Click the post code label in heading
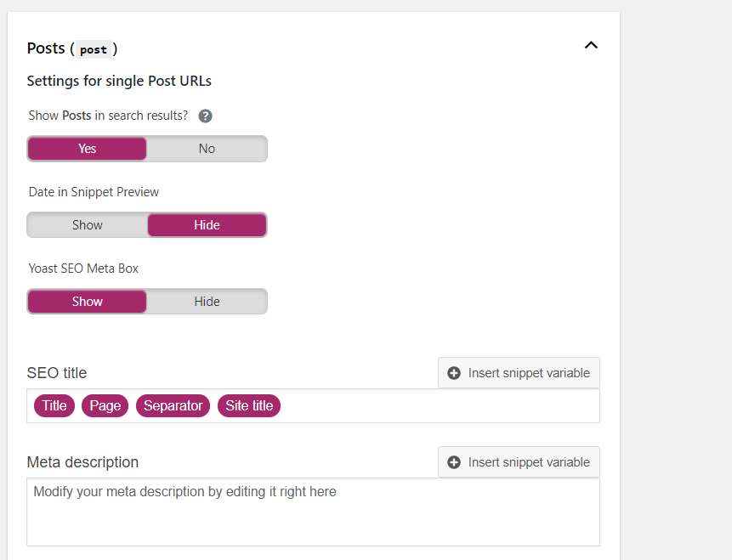This screenshot has height=560, width=732. pos(94,49)
